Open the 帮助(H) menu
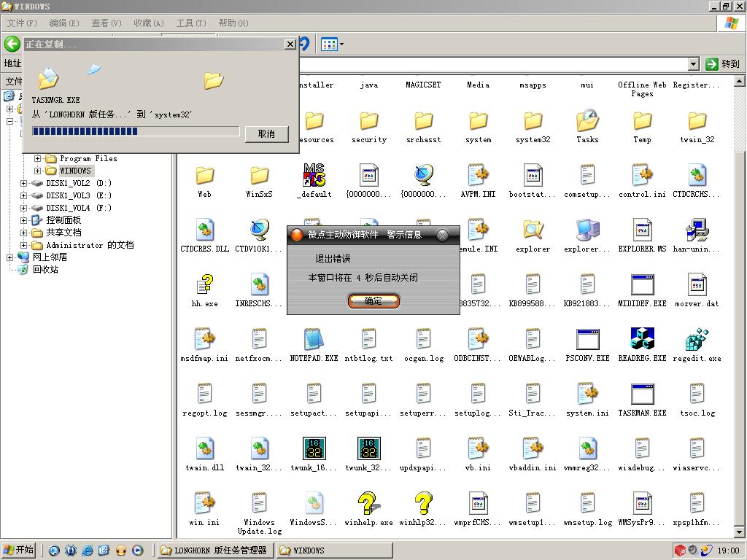Viewport: 747px width, 560px height. 233,23
